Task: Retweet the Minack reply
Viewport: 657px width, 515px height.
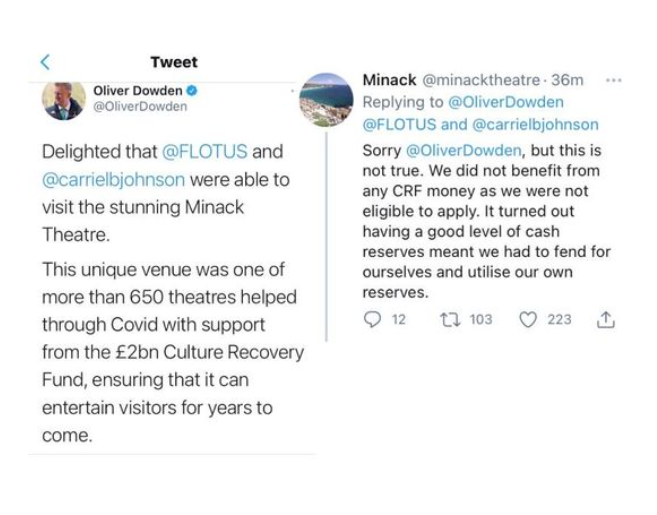Action: point(451,319)
